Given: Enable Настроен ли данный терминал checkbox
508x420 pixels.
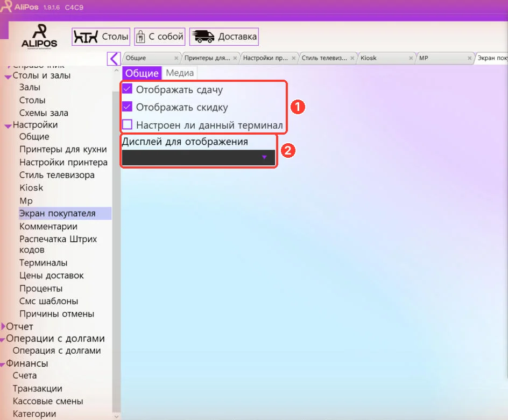Looking at the screenshot, I should tap(128, 124).
